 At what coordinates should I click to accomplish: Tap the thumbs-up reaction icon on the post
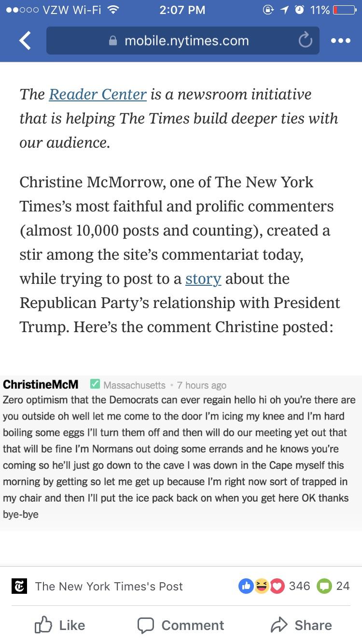point(246,586)
